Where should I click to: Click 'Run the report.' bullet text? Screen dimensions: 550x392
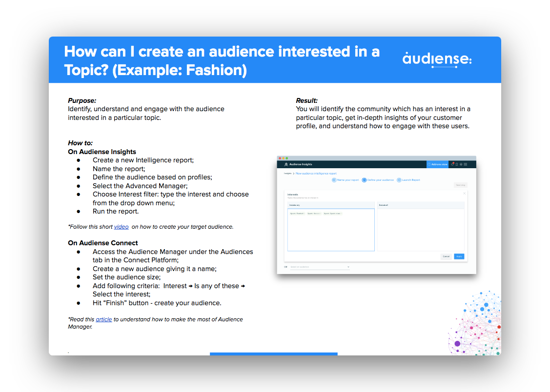116,211
